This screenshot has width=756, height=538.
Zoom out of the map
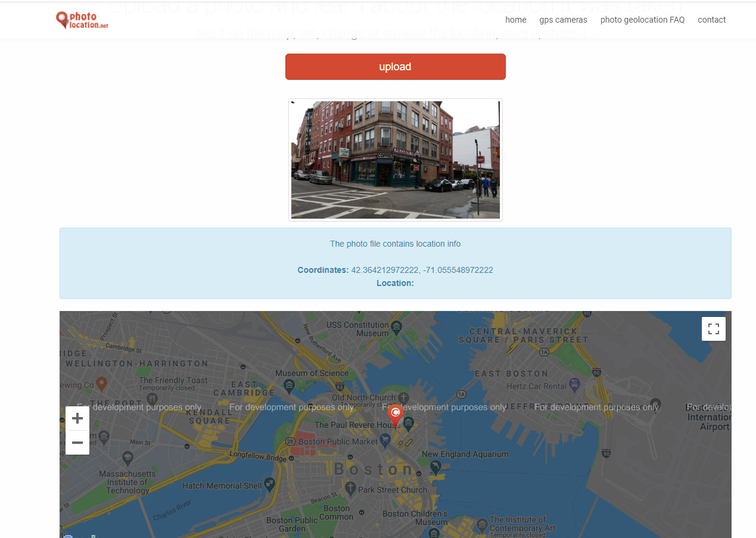pos(77,443)
